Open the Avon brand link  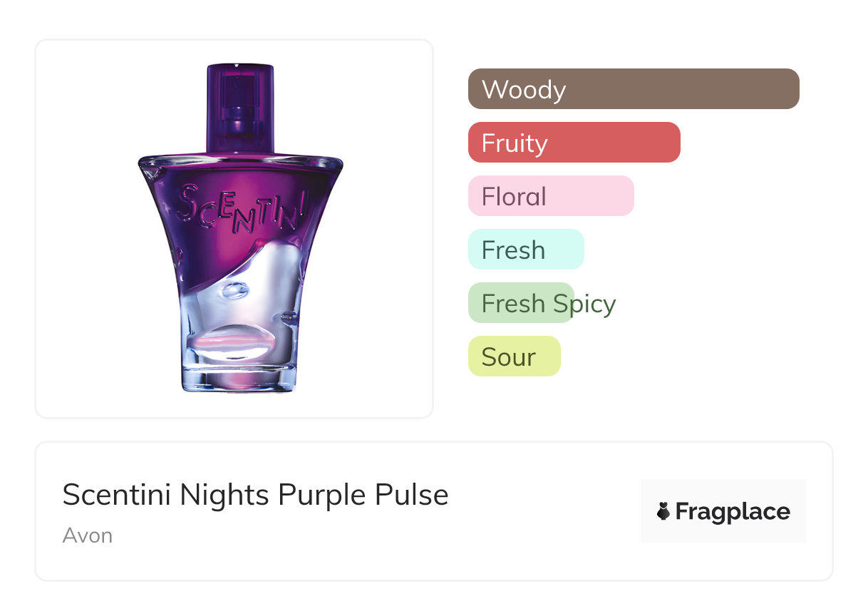(88, 535)
